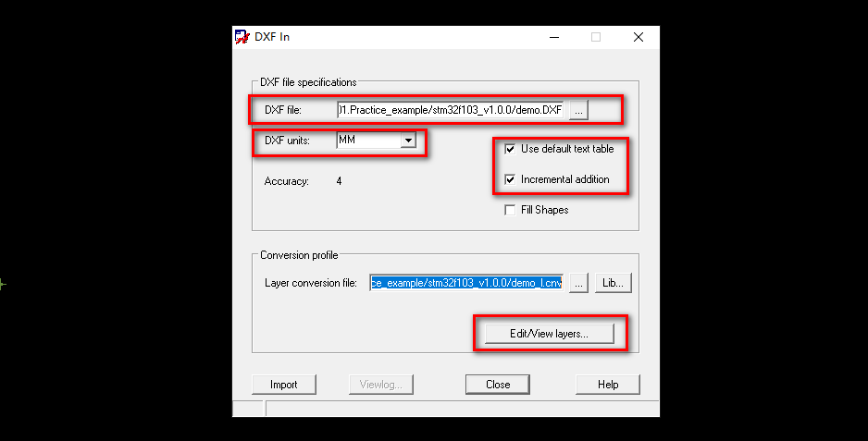Image resolution: width=868 pixels, height=441 pixels.
Task: Close the DXF In window with X
Action: tap(639, 37)
